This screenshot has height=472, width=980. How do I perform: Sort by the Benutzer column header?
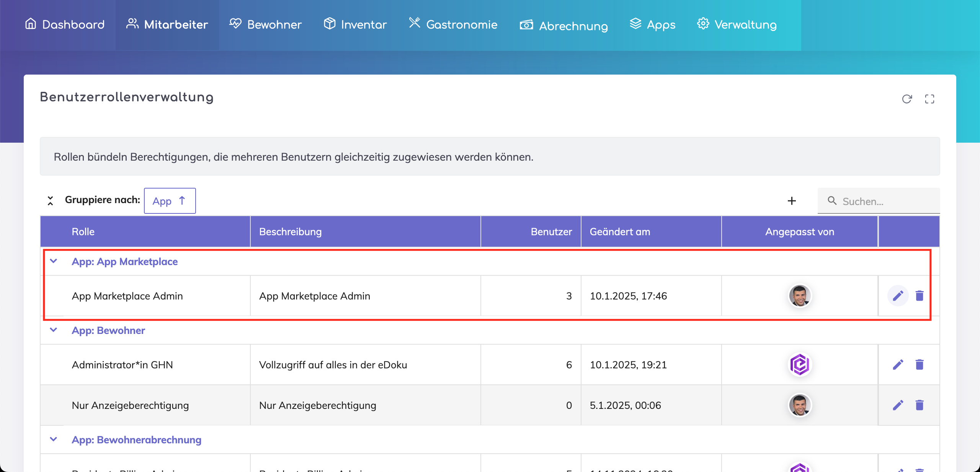(x=551, y=232)
